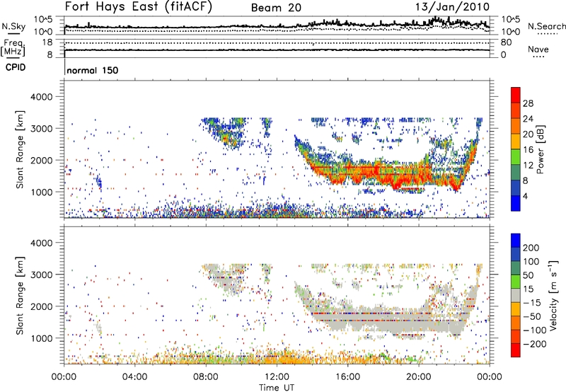Screen dimensions: 566x392
Task: Click the '10^0' tick beside N.Search
Action: (510, 32)
